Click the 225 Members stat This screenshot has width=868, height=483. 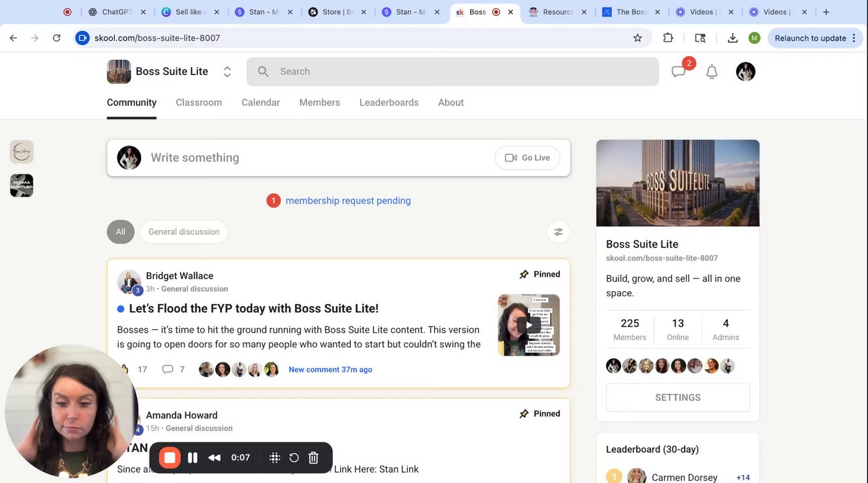[x=630, y=329]
